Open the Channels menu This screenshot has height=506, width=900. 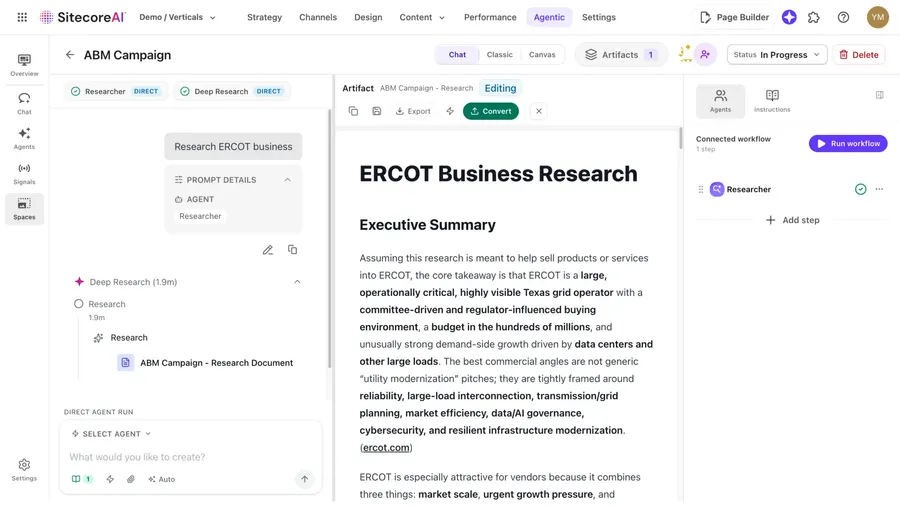point(318,17)
